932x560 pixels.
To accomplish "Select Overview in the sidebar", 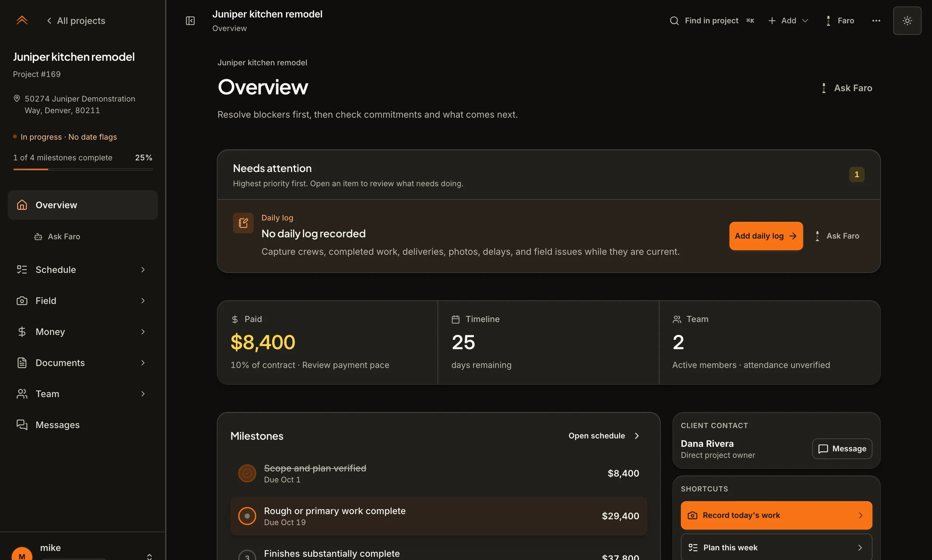I will pos(83,205).
